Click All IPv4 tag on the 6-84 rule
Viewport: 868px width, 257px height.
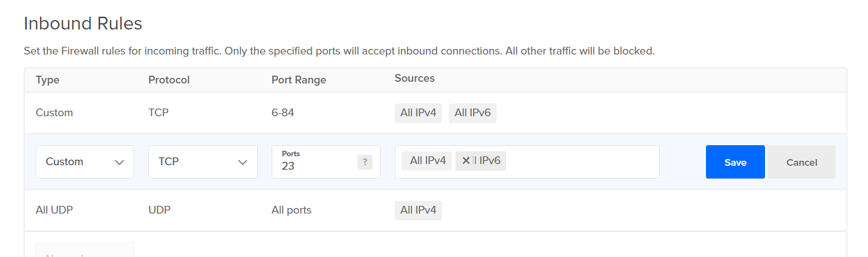pos(418,113)
